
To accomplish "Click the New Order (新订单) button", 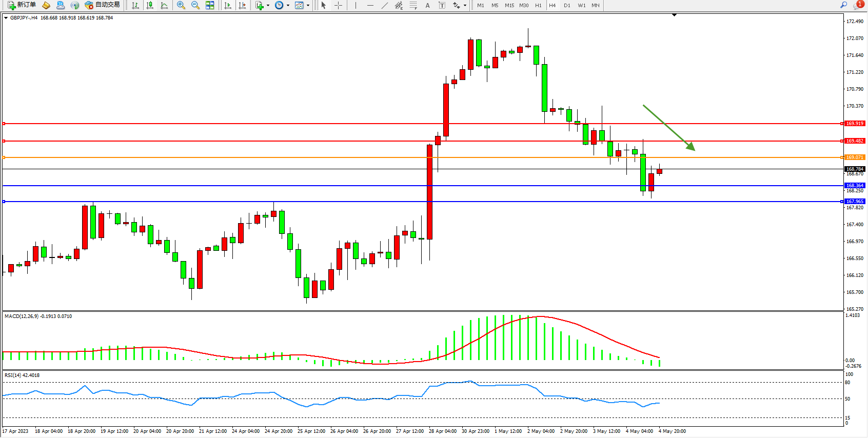I will pyautogui.click(x=22, y=5).
